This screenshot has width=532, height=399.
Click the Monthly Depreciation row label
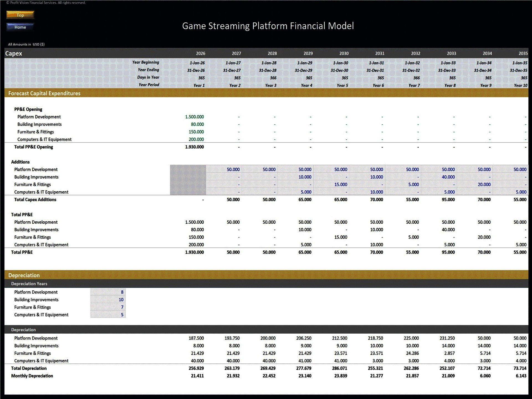pos(32,376)
